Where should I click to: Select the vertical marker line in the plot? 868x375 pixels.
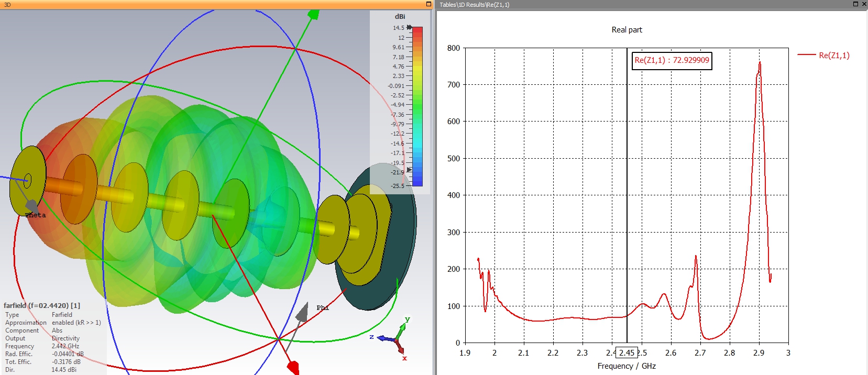pyautogui.click(x=627, y=195)
